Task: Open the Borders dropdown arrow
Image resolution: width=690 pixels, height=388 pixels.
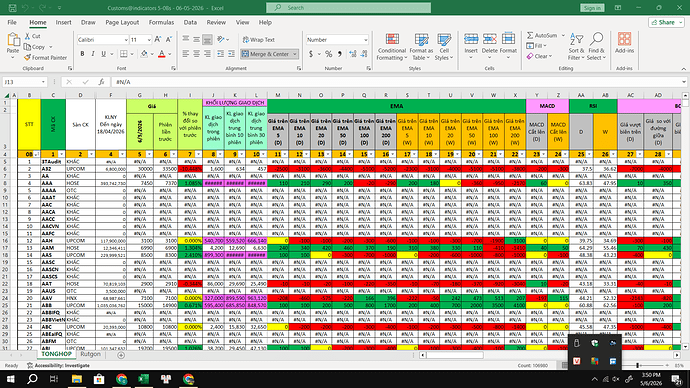Action: click(133, 54)
